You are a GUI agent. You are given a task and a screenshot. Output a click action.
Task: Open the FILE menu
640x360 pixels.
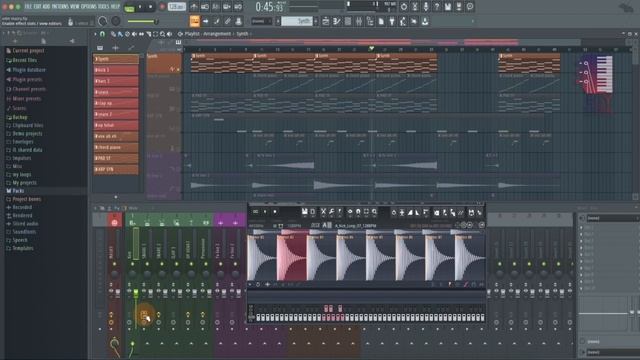(28, 7)
